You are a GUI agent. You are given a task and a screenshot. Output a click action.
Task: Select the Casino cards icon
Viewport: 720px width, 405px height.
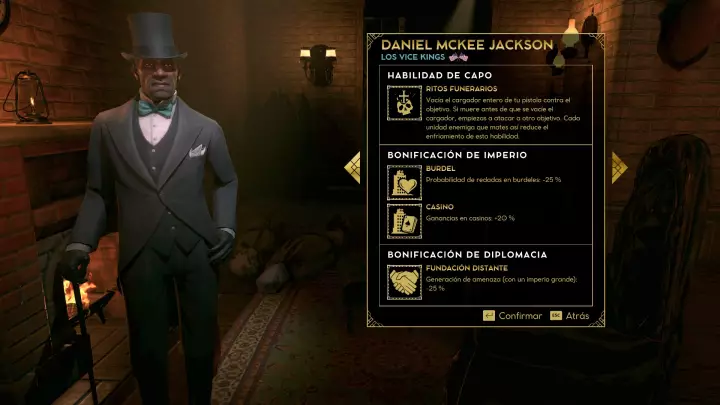click(x=404, y=221)
